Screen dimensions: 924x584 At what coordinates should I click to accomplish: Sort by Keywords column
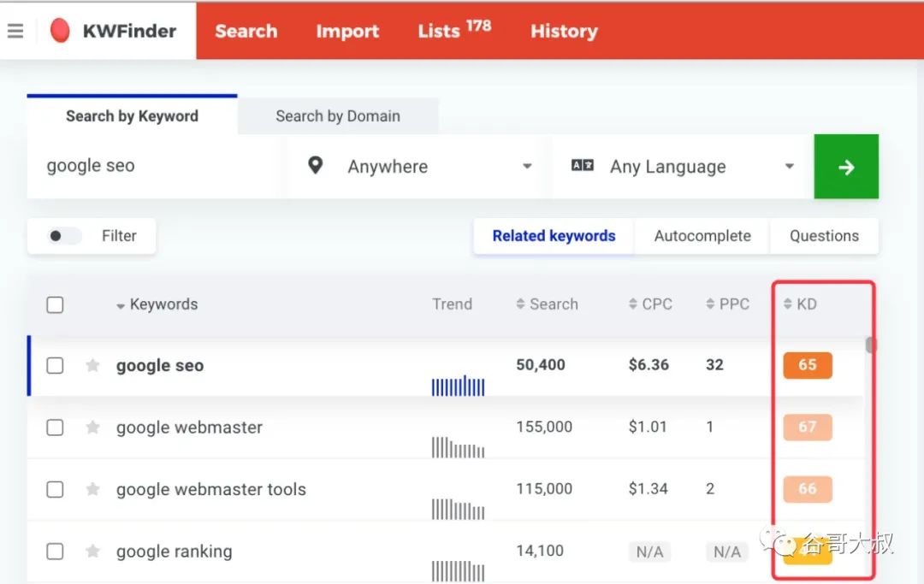[x=157, y=304]
